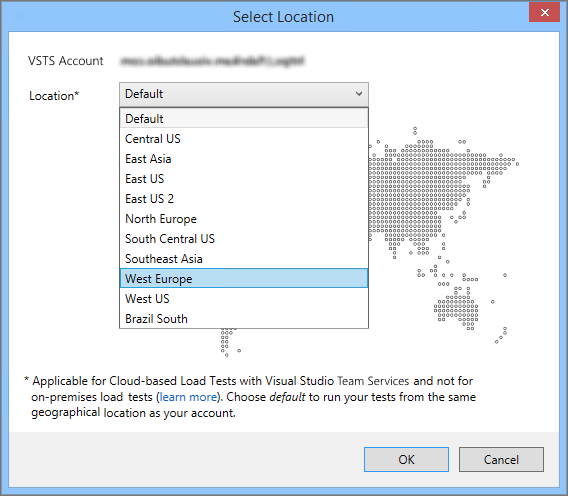Select South Central US option

point(244,239)
